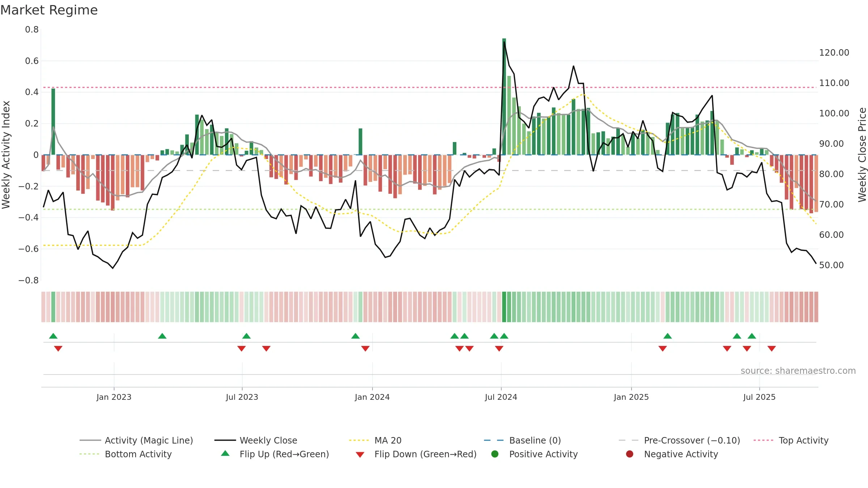Toggle the Pre-Crossover (−0.10) legend entry
Screen dimensions: 868x488
tap(679, 440)
